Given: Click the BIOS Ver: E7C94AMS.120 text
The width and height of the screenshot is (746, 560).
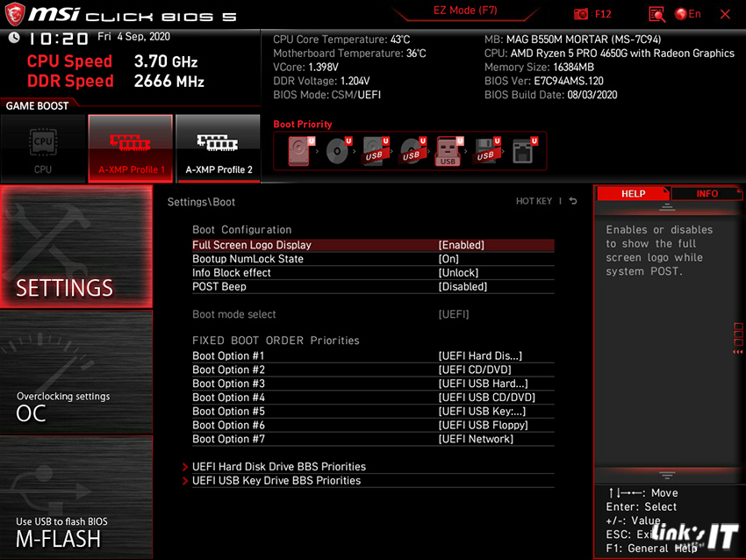Looking at the screenshot, I should [544, 81].
